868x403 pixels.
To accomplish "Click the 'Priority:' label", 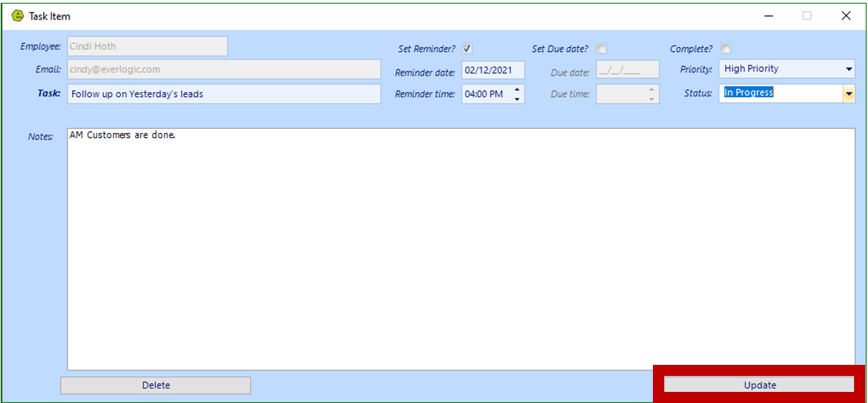I will pyautogui.click(x=696, y=69).
